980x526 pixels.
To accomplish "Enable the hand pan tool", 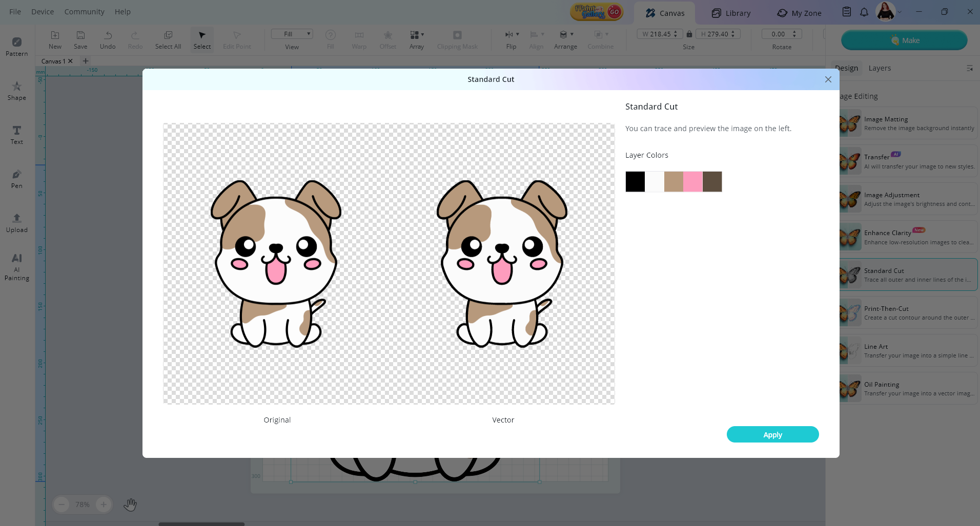I will (x=130, y=504).
